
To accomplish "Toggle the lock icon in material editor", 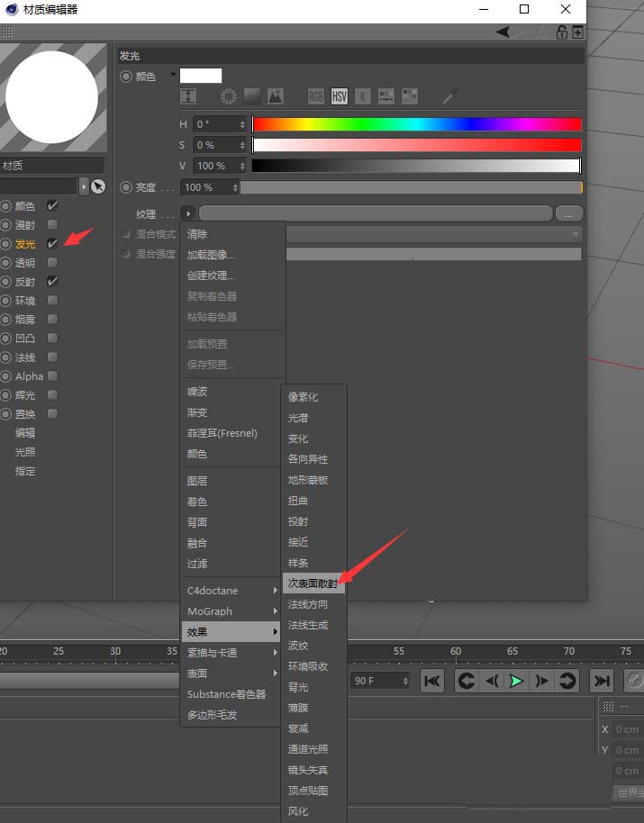I will (562, 32).
